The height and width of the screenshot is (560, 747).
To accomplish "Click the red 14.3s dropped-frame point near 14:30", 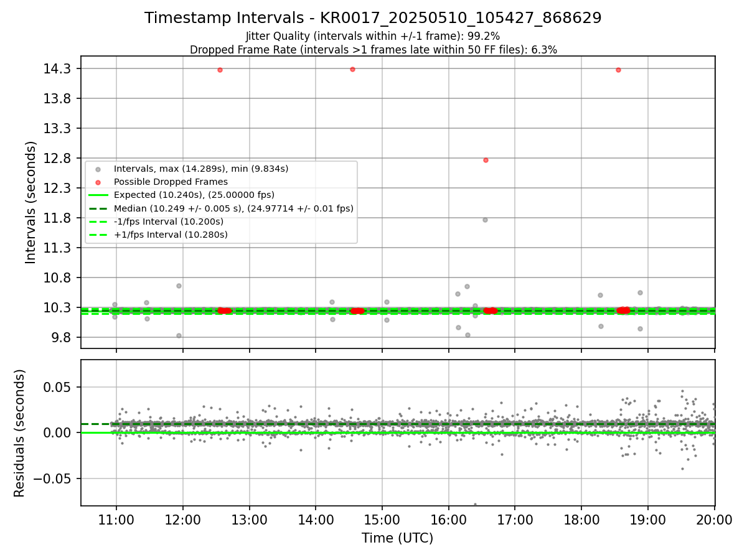I will [x=352, y=69].
